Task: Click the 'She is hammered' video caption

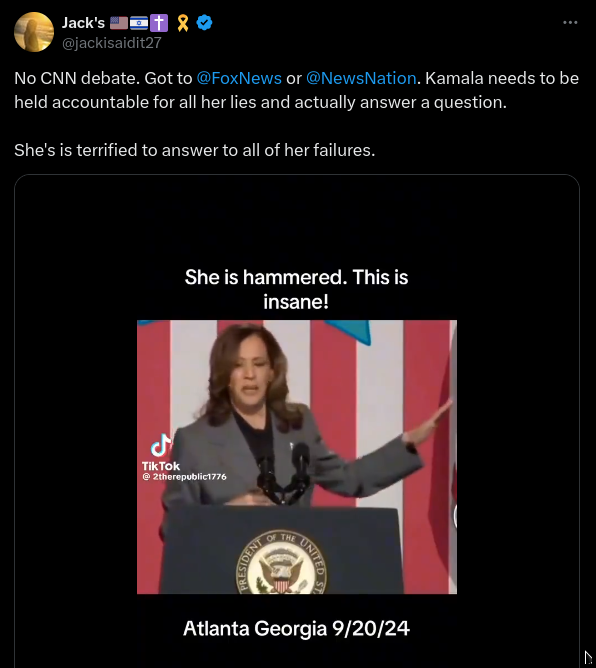Action: pos(297,289)
